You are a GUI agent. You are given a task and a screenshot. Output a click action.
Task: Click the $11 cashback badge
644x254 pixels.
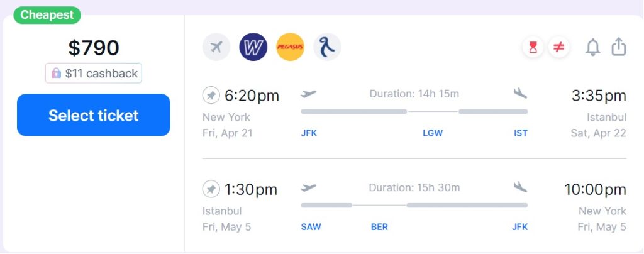coord(94,73)
